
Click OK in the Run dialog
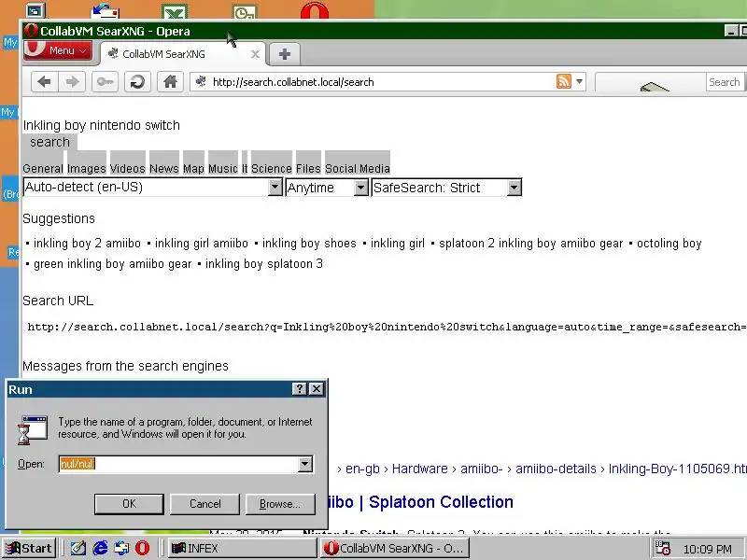point(129,504)
